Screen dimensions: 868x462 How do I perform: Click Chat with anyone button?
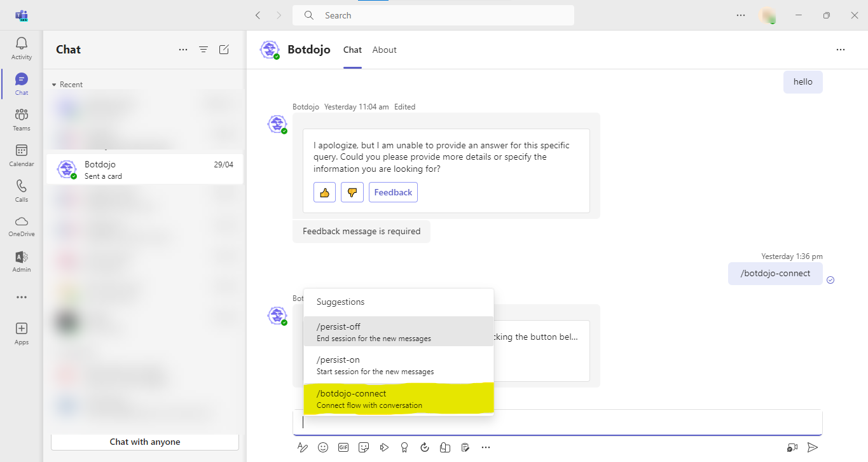(x=145, y=442)
